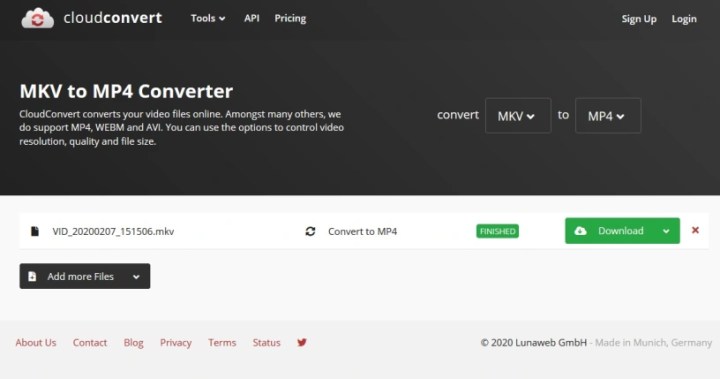Open the Terms footer link

pos(222,343)
